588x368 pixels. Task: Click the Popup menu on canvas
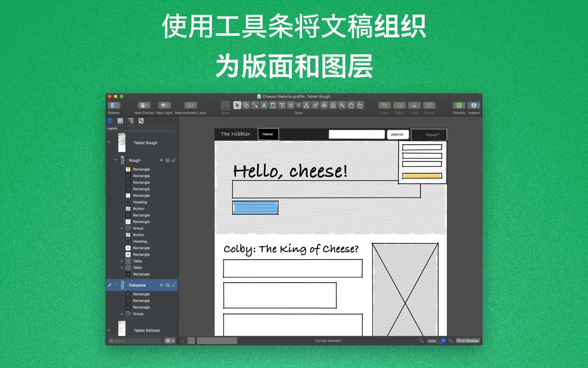click(x=429, y=135)
